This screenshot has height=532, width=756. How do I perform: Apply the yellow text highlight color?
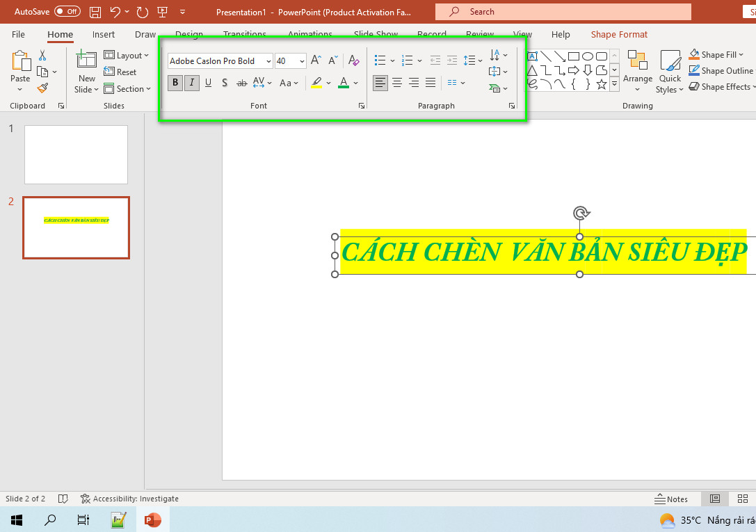pos(316,83)
